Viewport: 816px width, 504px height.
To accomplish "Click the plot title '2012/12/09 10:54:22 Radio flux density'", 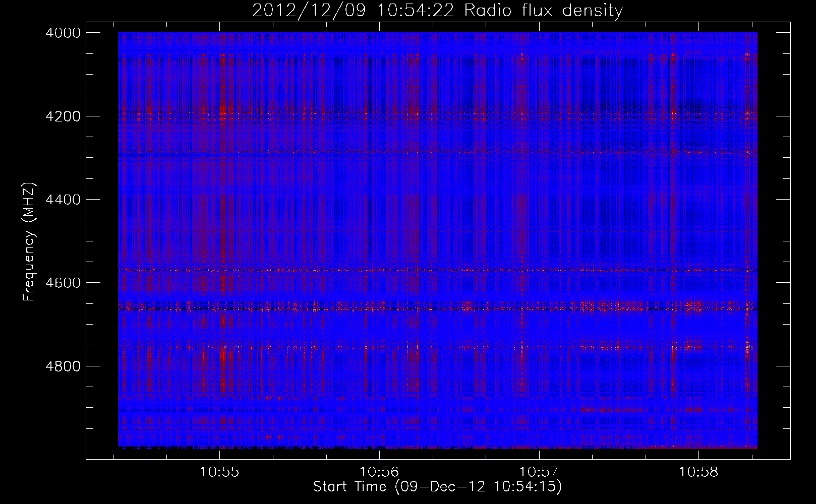I will pyautogui.click(x=437, y=10).
